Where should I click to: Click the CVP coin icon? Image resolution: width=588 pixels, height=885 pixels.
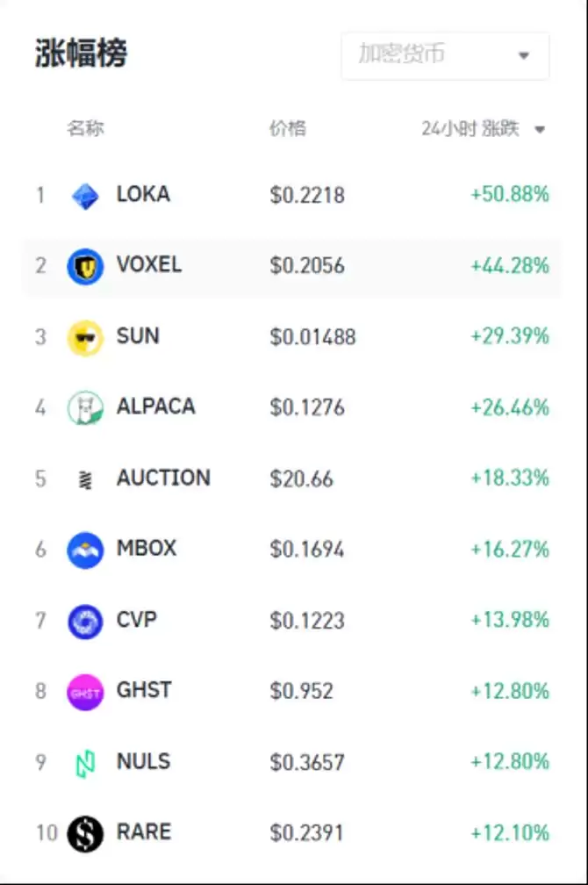click(85, 622)
